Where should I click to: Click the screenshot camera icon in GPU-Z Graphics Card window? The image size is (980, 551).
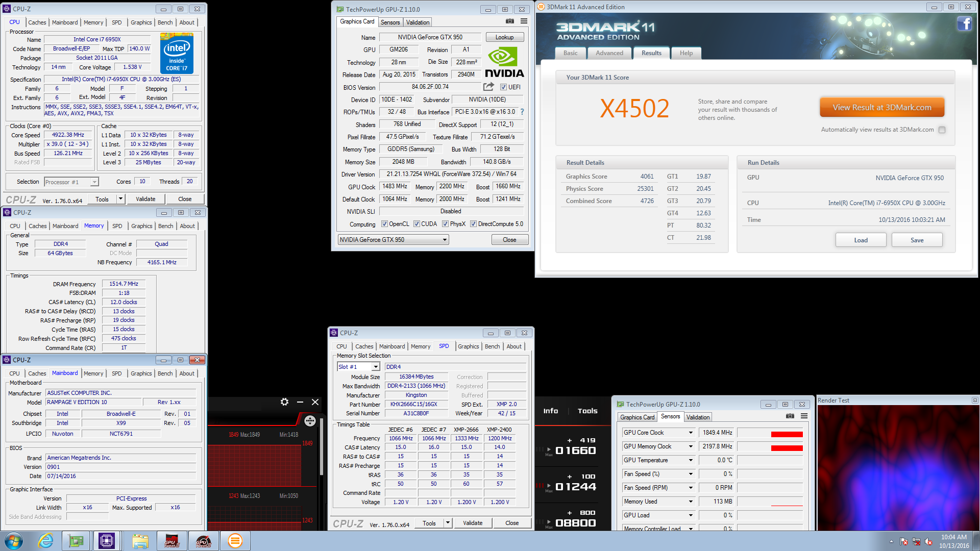pyautogui.click(x=509, y=21)
